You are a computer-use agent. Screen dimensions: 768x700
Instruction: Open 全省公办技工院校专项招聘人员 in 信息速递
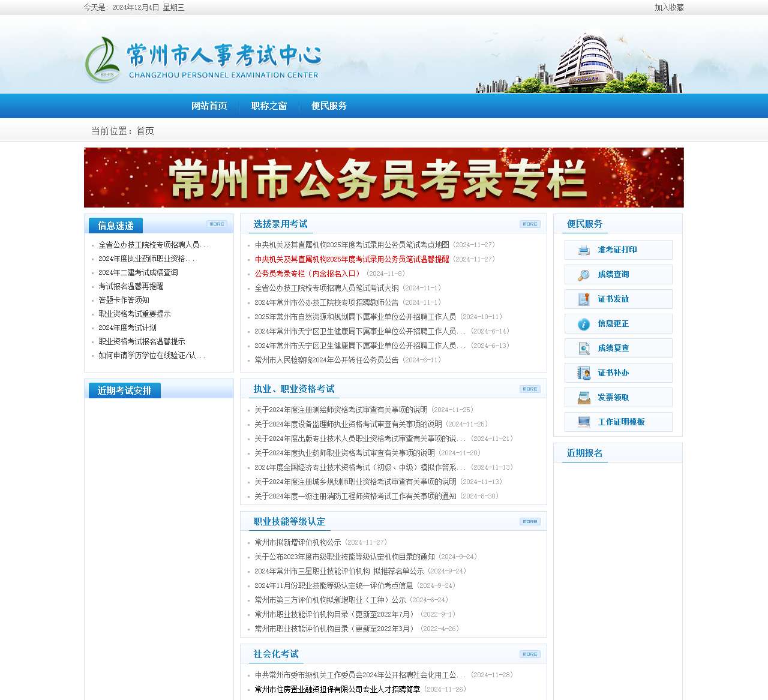pos(154,245)
